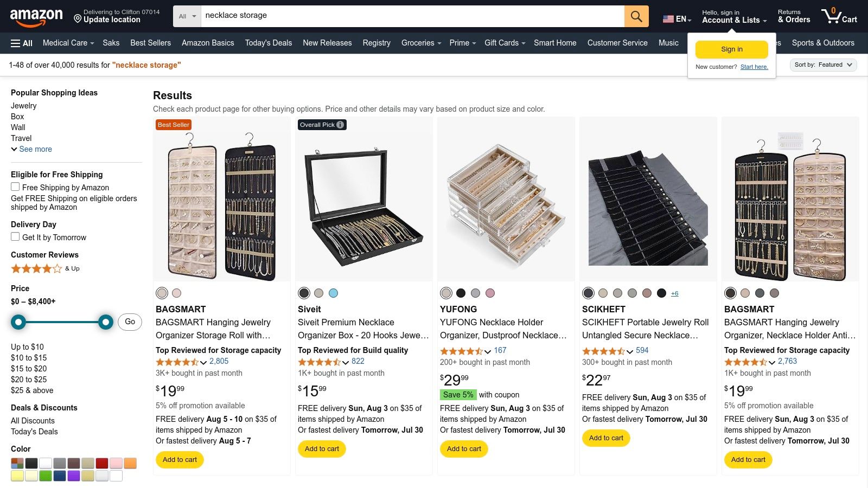Go to the Amazon logo homepage

[36, 17]
